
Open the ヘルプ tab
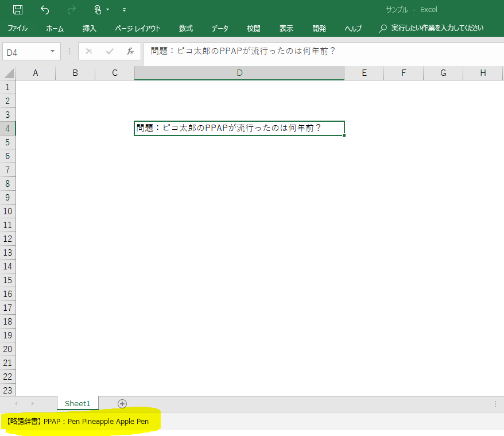click(x=353, y=28)
